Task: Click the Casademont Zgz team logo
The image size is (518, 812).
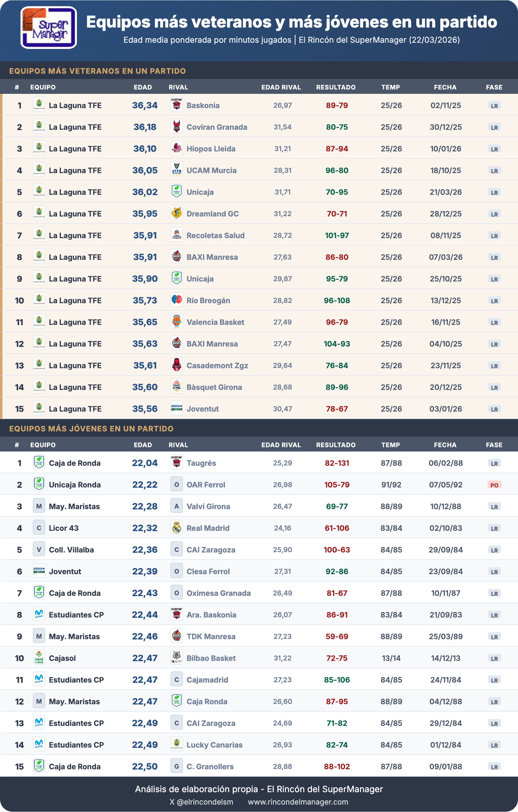Action: (x=176, y=365)
